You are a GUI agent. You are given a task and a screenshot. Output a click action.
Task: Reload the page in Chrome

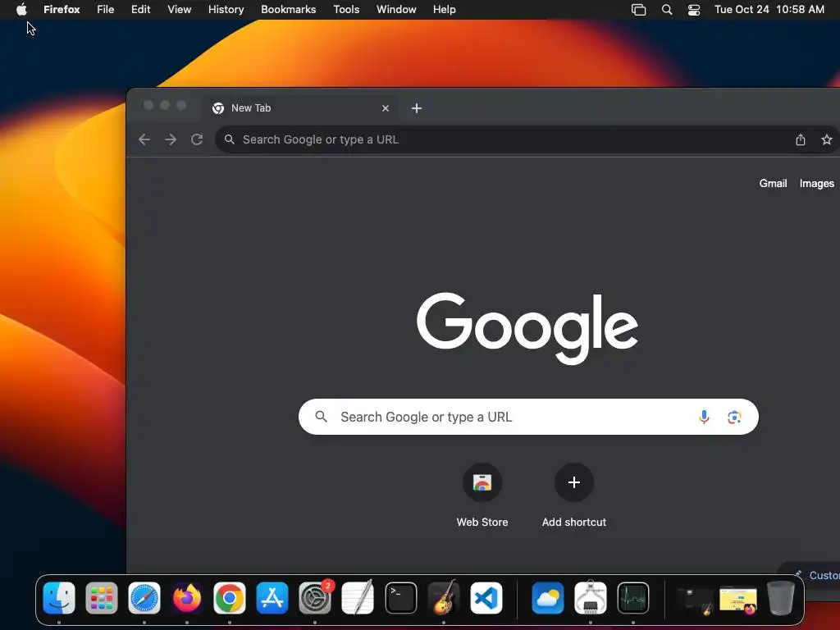[197, 139]
